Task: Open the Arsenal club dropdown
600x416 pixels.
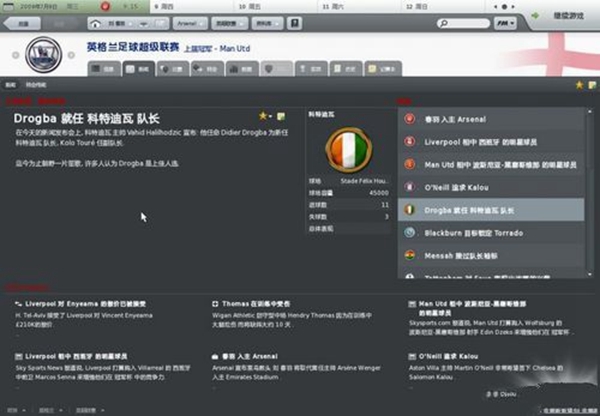Action: click(190, 23)
